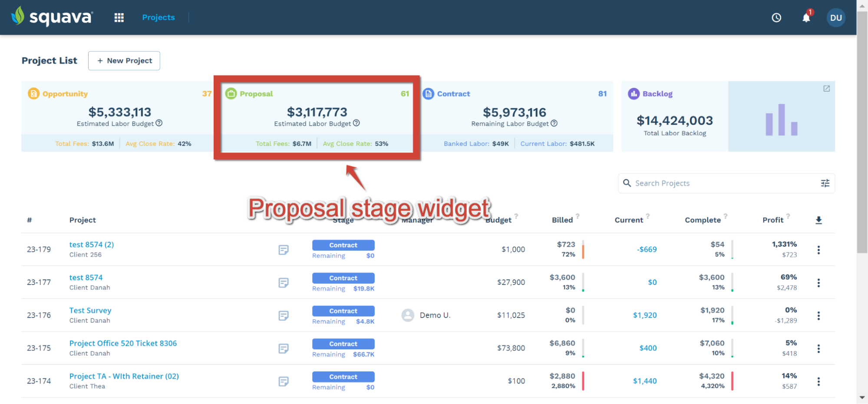This screenshot has width=868, height=404.
Task: Open the apps grid menu
Action: point(119,17)
